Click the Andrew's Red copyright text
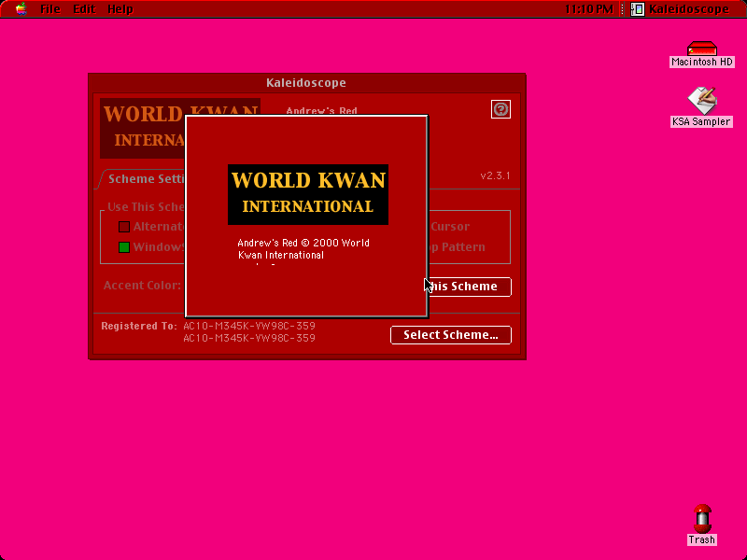Viewport: 747px width, 560px height. click(x=303, y=248)
